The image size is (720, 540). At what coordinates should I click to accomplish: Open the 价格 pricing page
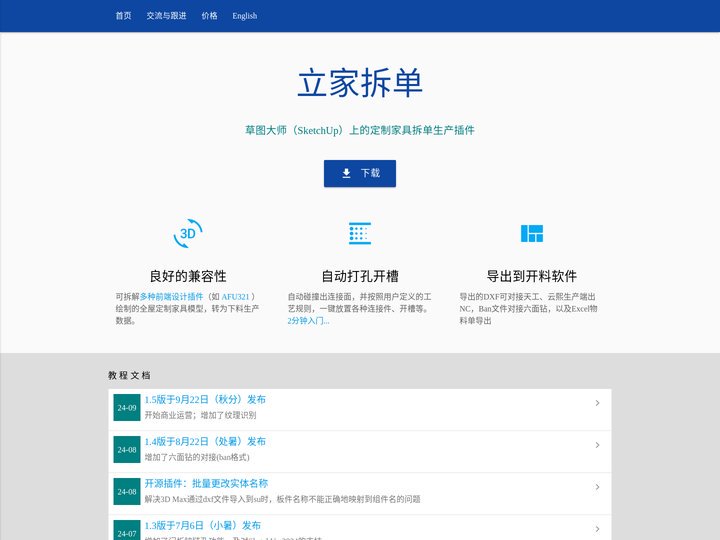pos(209,16)
